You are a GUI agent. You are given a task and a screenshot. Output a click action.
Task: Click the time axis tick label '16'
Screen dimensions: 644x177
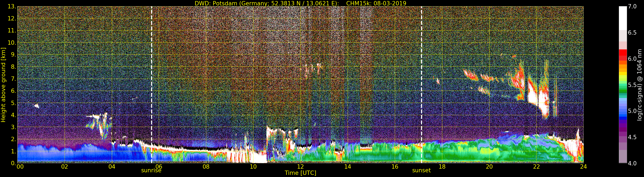[x=395, y=167]
